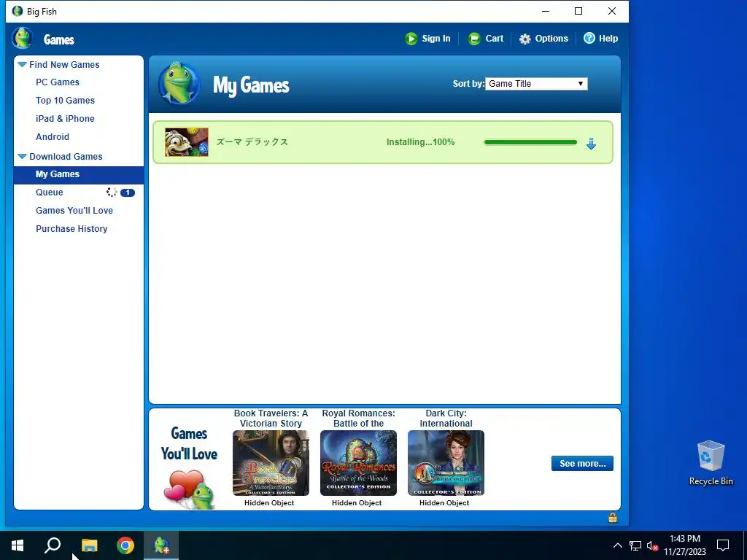The width and height of the screenshot is (747, 560).
Task: Open the taskbar Search icon
Action: [x=53, y=545]
